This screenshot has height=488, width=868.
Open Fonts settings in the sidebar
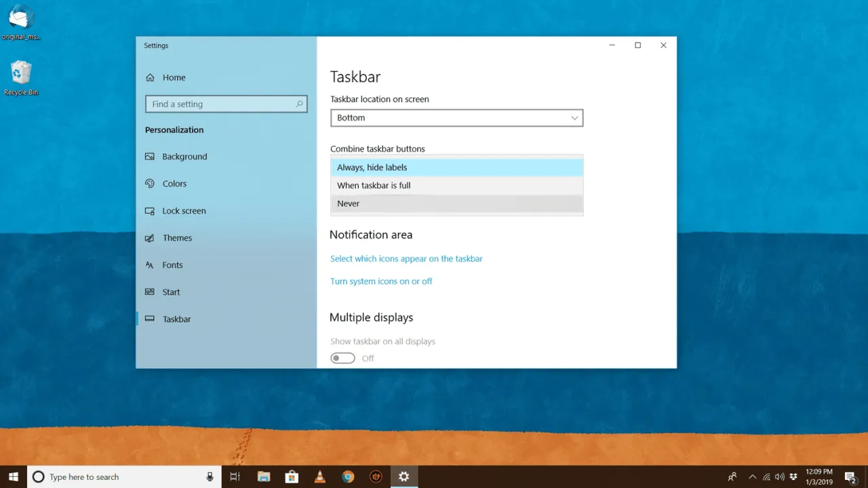point(172,265)
